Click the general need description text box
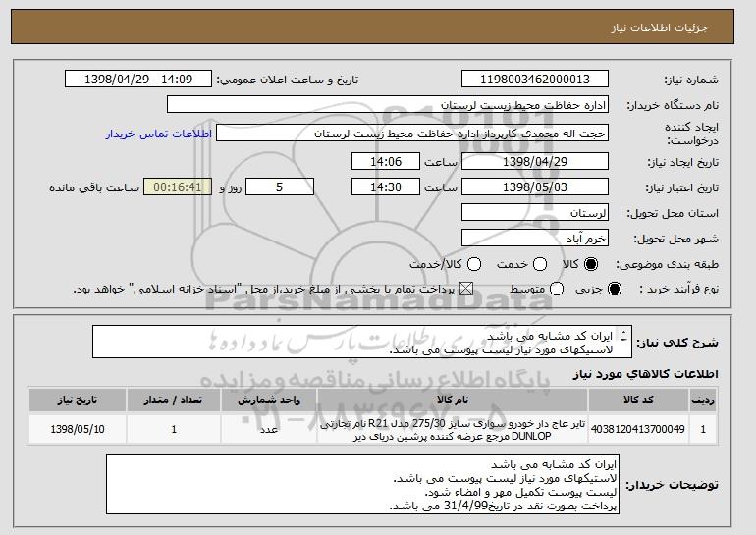Image resolution: width=756 pixels, height=535 pixels. [362, 343]
